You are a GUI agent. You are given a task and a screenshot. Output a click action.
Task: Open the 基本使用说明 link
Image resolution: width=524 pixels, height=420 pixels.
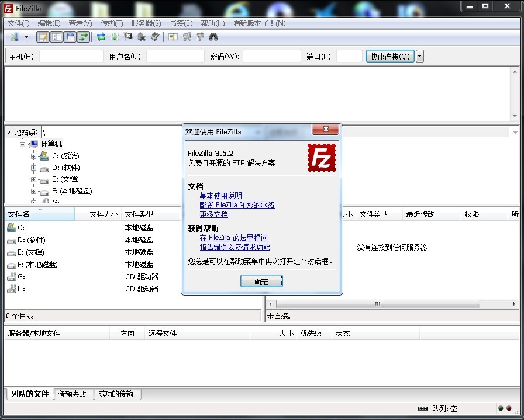click(220, 196)
